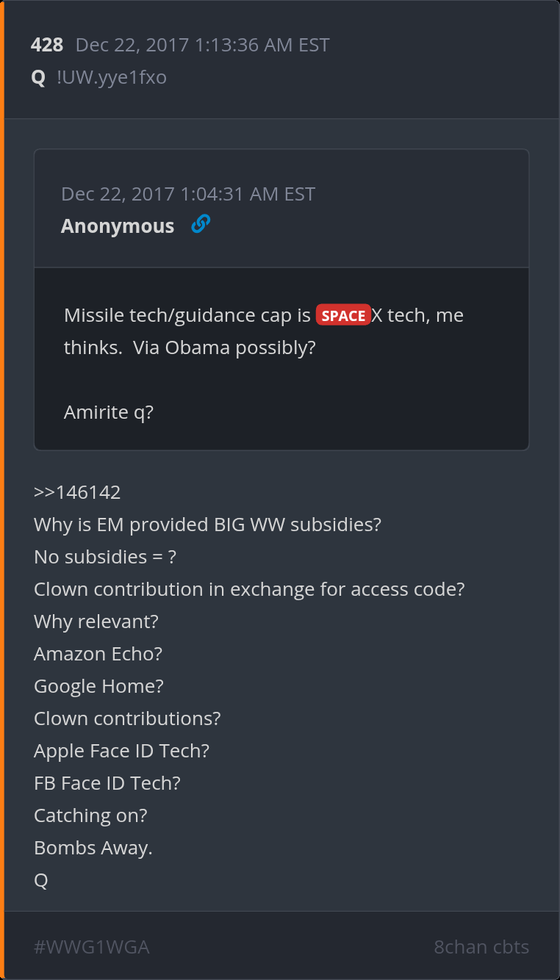Click the 8chan cbts source label
Viewport: 560px width, 980px height.
481,947
